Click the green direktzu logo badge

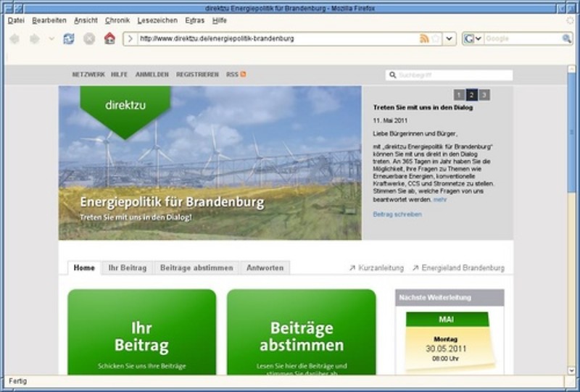(125, 112)
